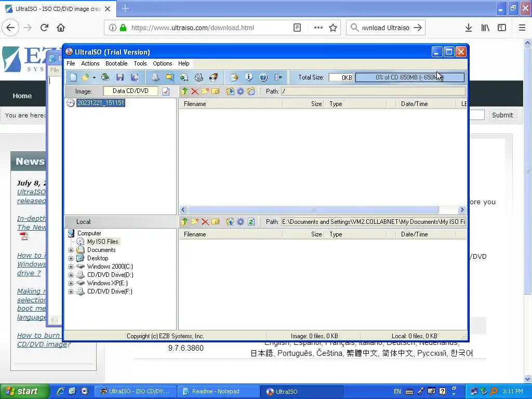This screenshot has height=399, width=532.
Task: Click the browser Back button
Action: (10, 28)
